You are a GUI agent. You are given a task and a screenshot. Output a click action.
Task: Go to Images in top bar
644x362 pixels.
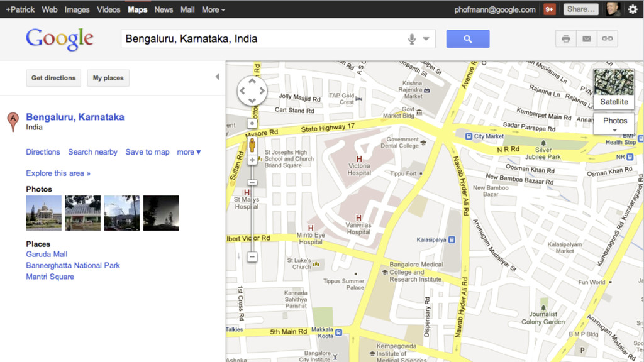point(77,9)
